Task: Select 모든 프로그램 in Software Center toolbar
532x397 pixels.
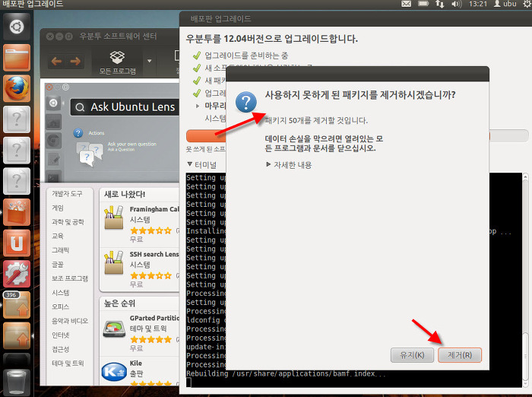Action: pyautogui.click(x=117, y=62)
